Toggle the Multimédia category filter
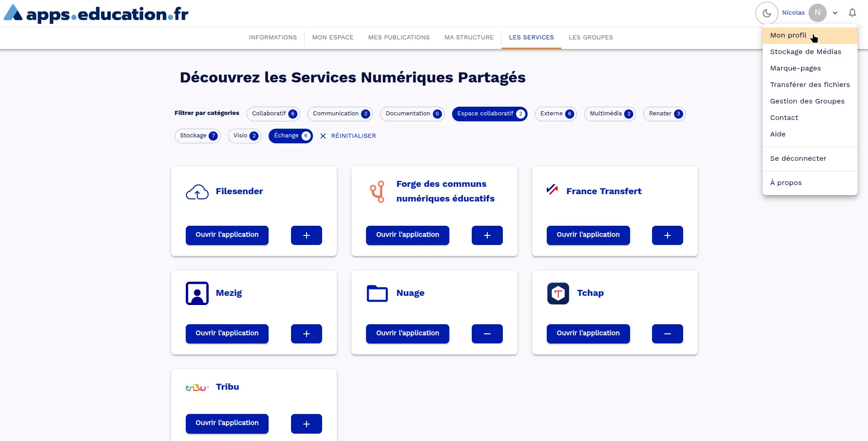The image size is (868, 441). coord(610,114)
